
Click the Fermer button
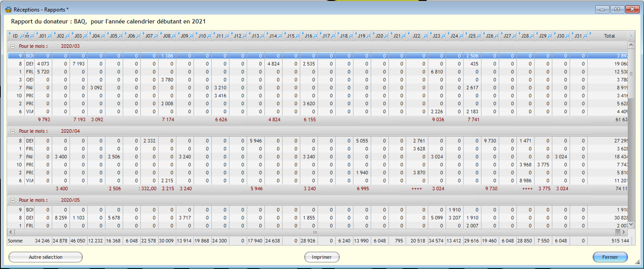tap(610, 257)
